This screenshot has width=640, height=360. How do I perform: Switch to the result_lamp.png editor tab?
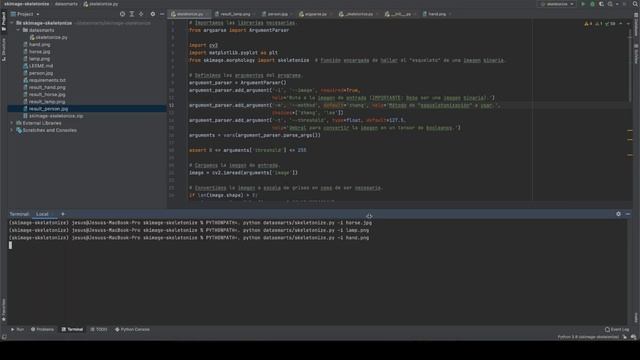[x=235, y=14]
